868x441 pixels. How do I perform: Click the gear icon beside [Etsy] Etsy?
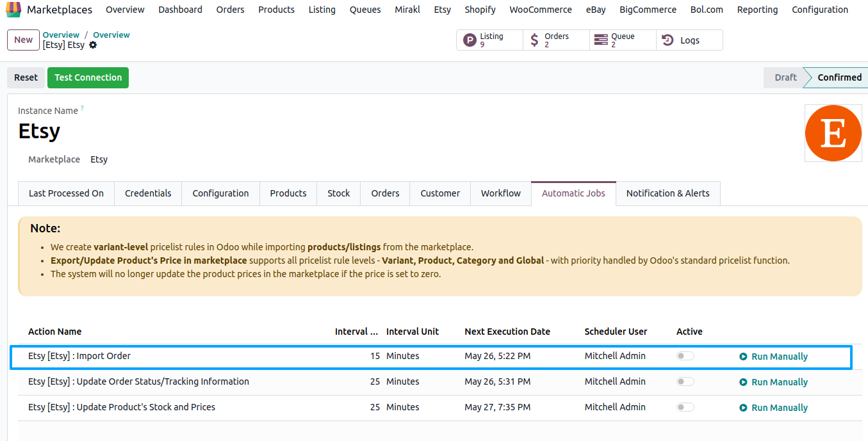coord(93,45)
